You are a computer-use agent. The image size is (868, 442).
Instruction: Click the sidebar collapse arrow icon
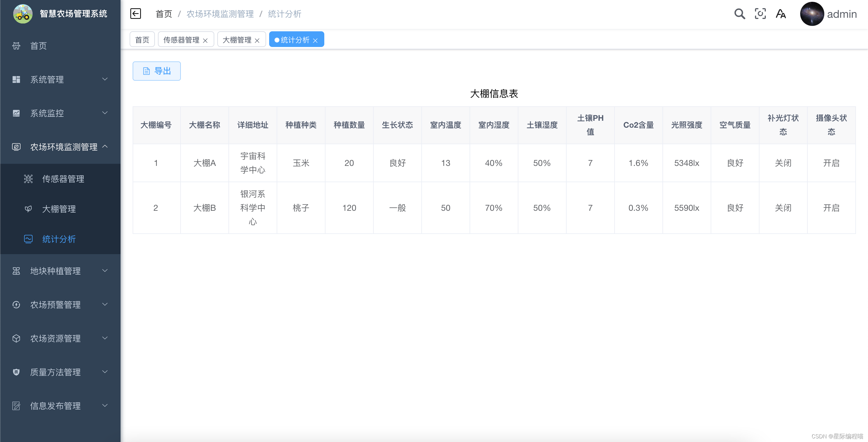click(135, 14)
